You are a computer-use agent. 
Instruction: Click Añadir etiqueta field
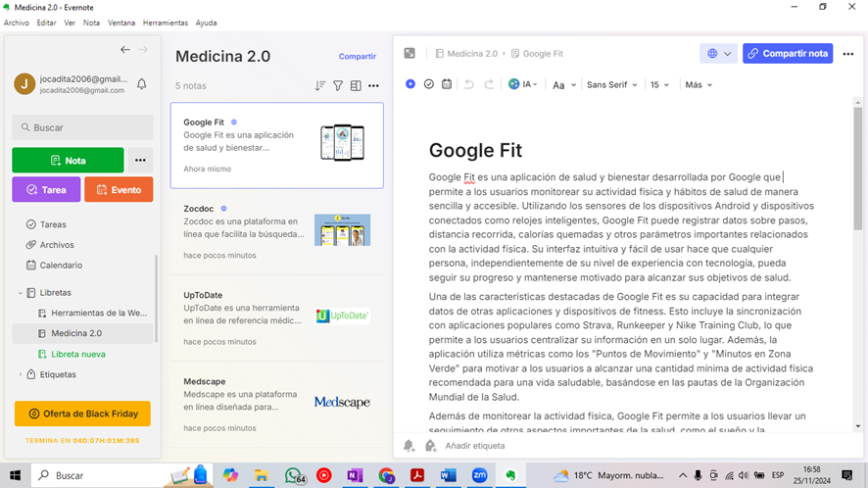475,445
